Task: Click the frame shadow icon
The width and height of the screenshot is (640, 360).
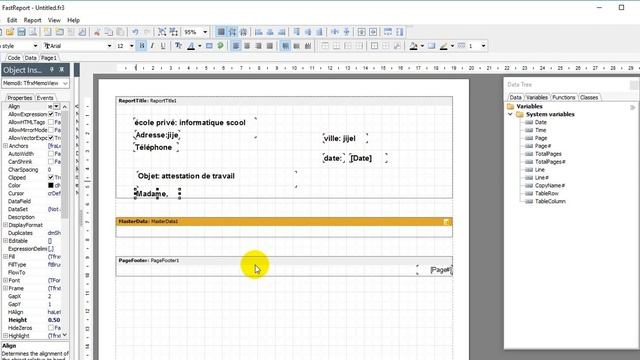Action: click(x=431, y=46)
